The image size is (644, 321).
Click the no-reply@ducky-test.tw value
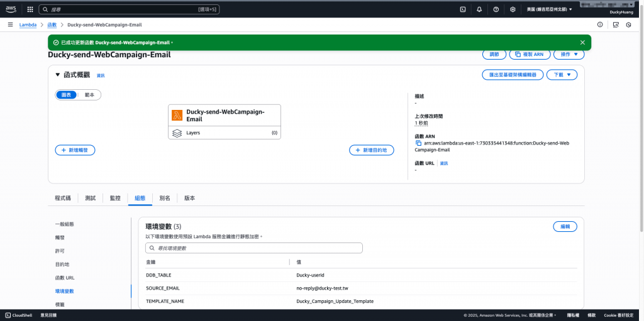click(323, 288)
